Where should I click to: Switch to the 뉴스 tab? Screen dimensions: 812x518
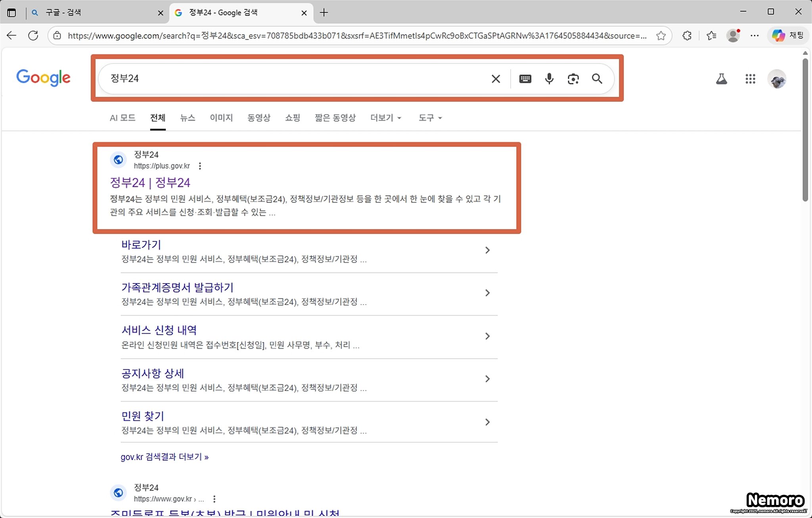point(188,118)
